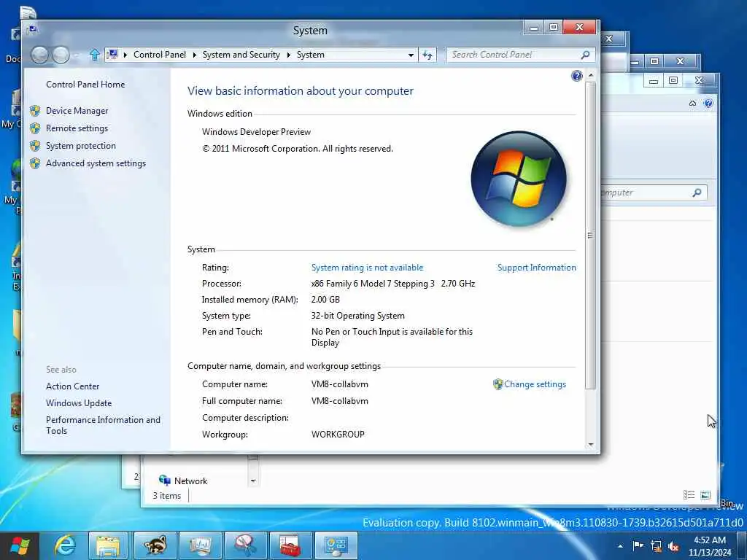Click navigation pane scroll down arrow in Explorer

click(253, 481)
